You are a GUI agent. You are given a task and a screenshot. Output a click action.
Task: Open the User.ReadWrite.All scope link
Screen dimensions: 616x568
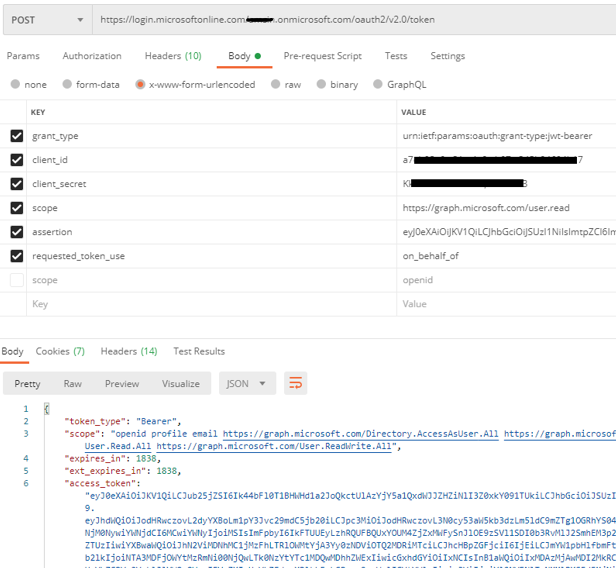coord(274,447)
